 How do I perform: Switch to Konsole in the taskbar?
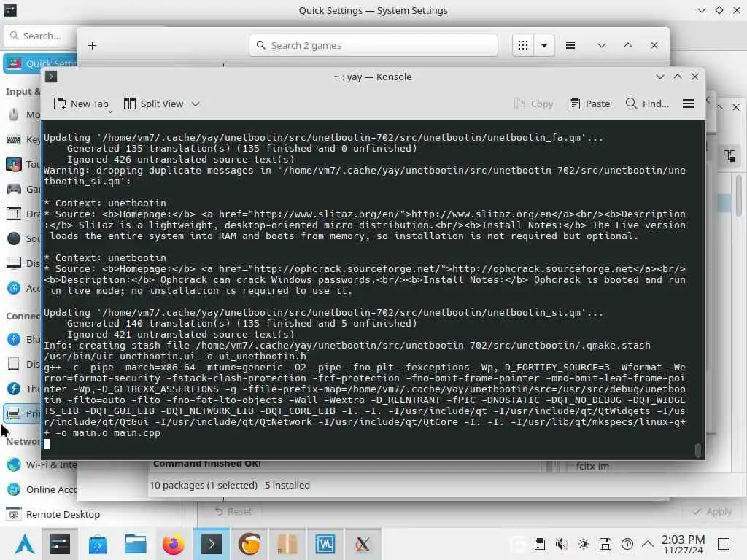211,544
